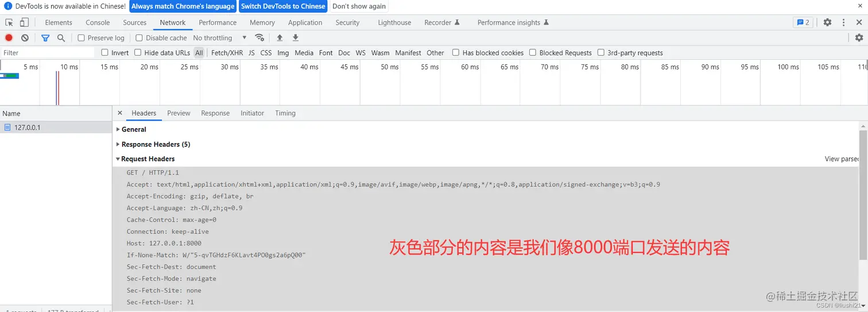This screenshot has height=312, width=868.
Task: Import HAR file upload icon
Action: point(280,38)
